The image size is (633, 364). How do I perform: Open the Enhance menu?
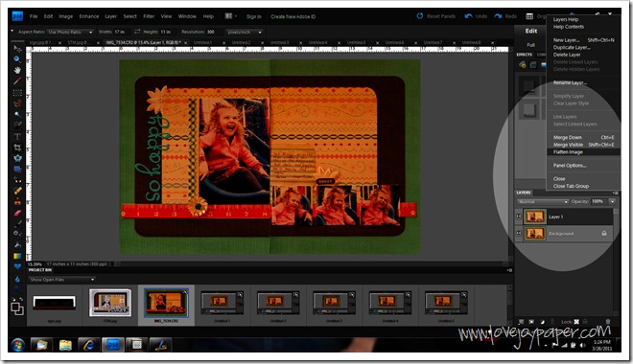pyautogui.click(x=89, y=16)
